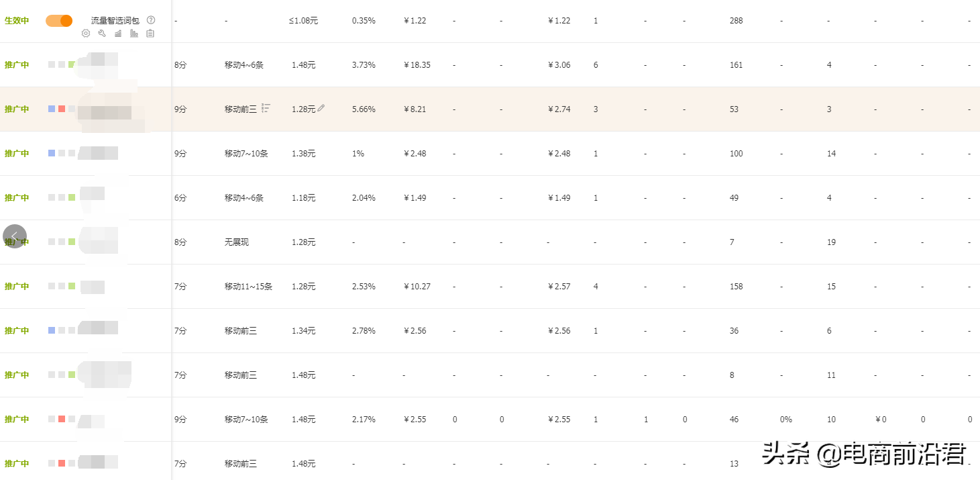Toggle the 流量智选词包 orange switch
The height and width of the screenshot is (480, 980).
(x=59, y=21)
